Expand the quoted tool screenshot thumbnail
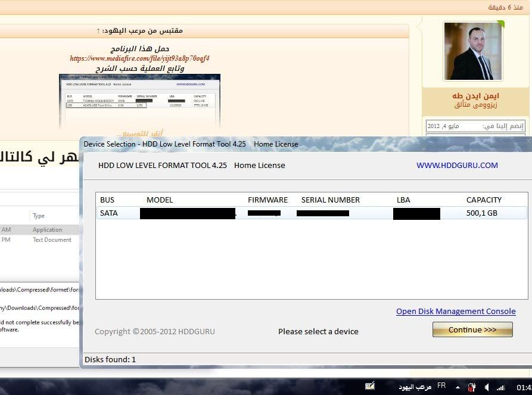The height and width of the screenshot is (395, 532). tap(140, 101)
